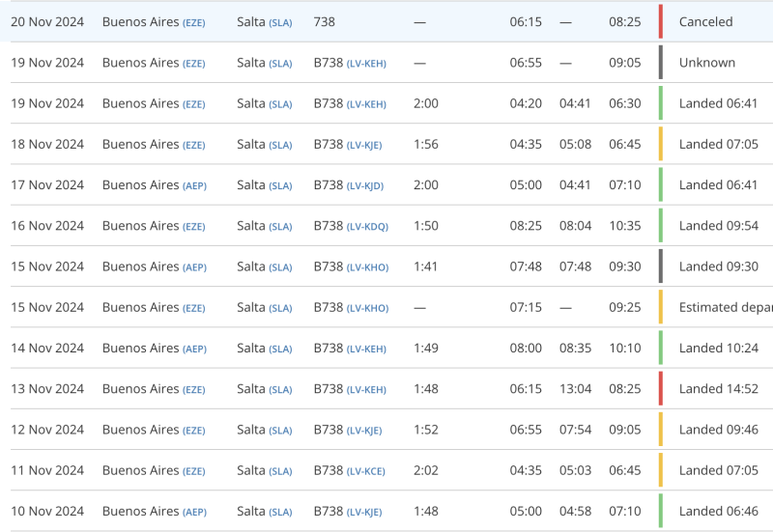Click the EZE airport code in 20 Nov row
This screenshot has width=773, height=532.
click(194, 22)
